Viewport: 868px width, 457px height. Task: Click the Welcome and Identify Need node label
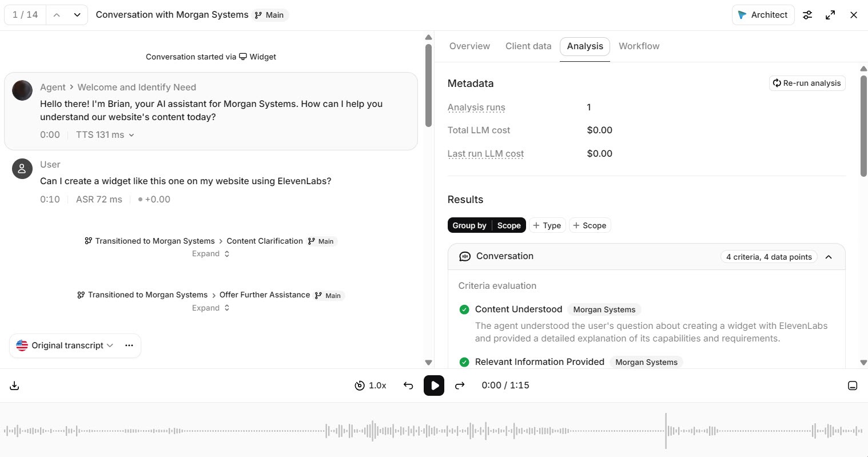tap(137, 88)
